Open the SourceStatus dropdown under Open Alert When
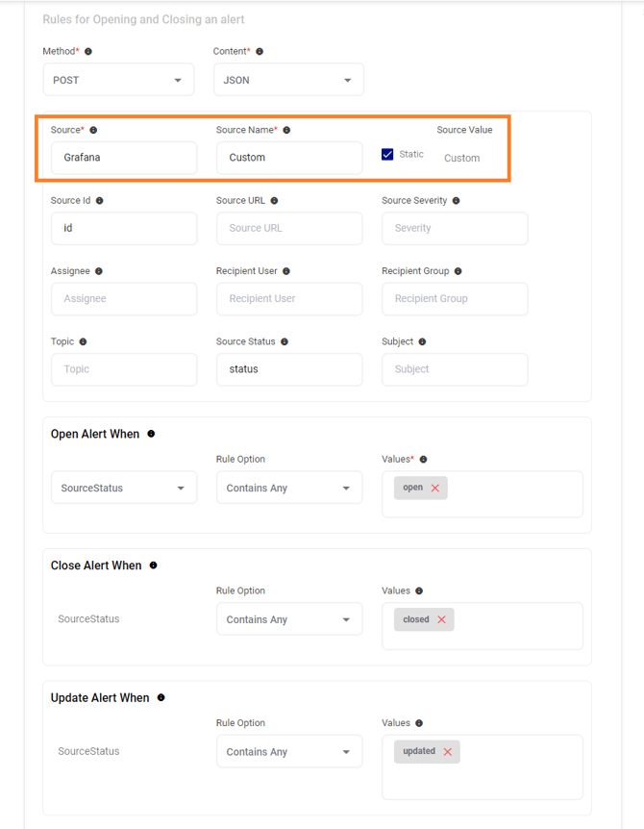This screenshot has width=644, height=829. (x=123, y=488)
